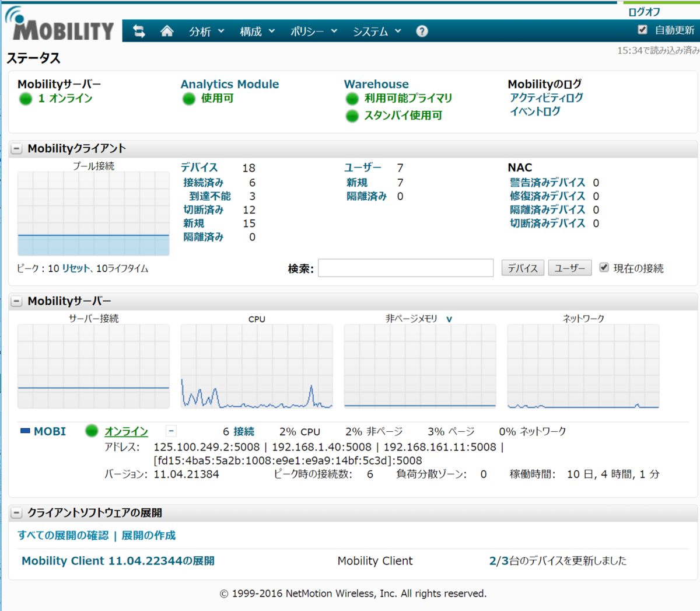Click 展開の作成 link

pos(148,536)
